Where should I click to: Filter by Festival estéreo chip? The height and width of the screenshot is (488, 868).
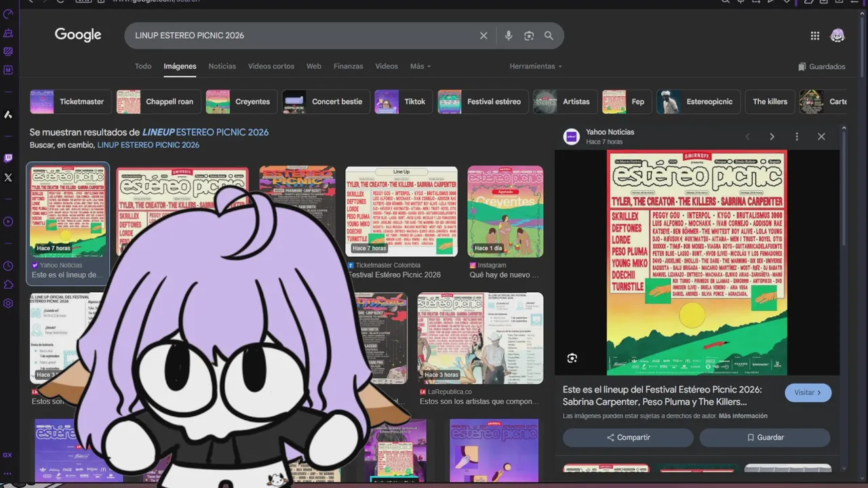click(x=483, y=102)
